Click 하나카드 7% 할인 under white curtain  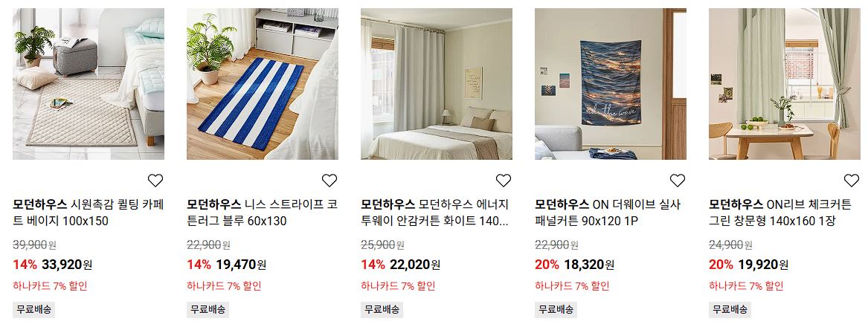[398, 286]
